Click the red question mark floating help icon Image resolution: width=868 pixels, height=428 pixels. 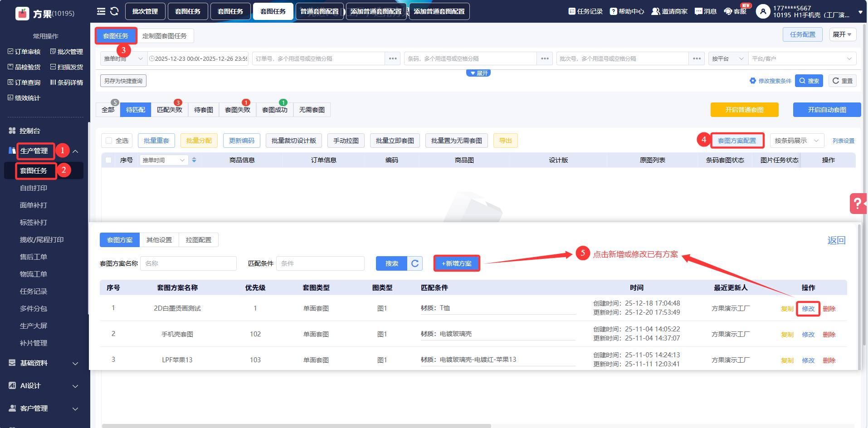857,204
